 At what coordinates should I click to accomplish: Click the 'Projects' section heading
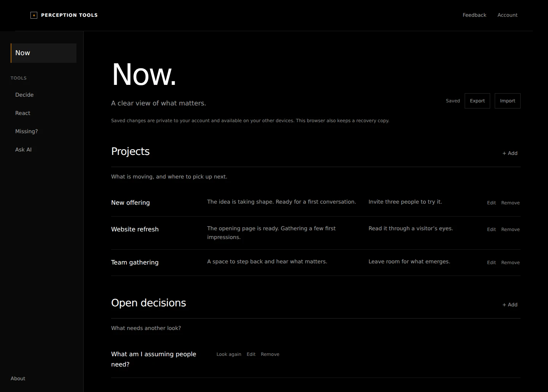click(130, 151)
